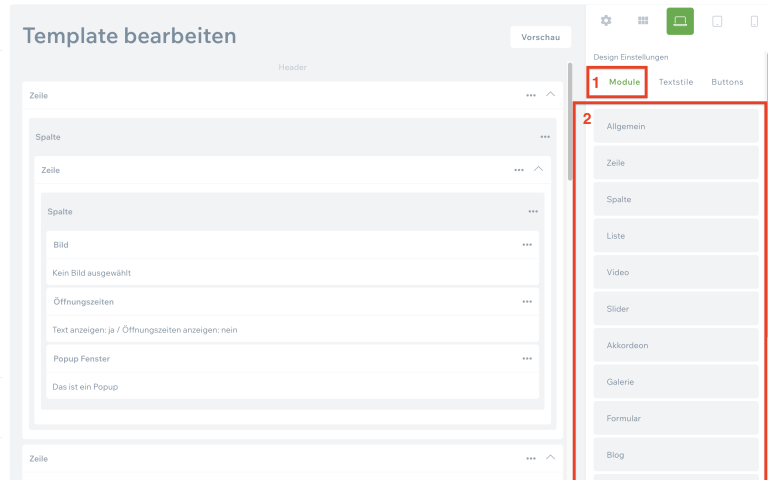Click the Vorschau button
Image resolution: width=768 pixels, height=480 pixels.
coord(540,37)
